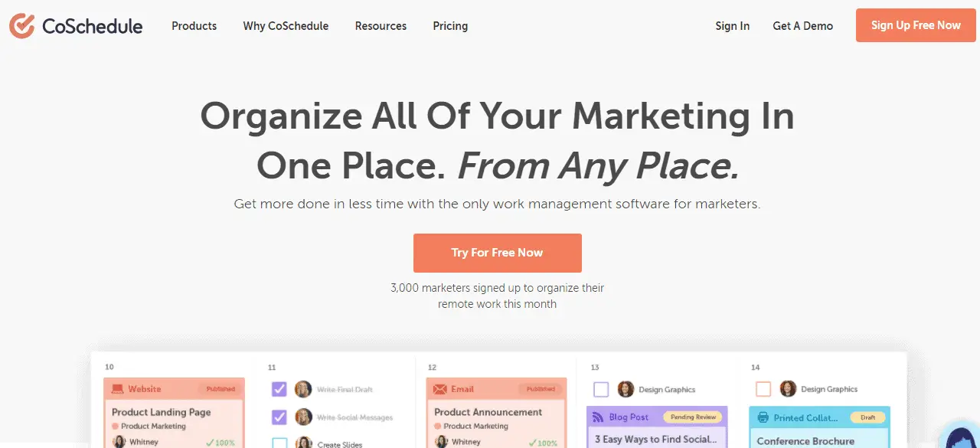Click the Try For Free Now button
Screen dimensions: 980x448
point(498,253)
